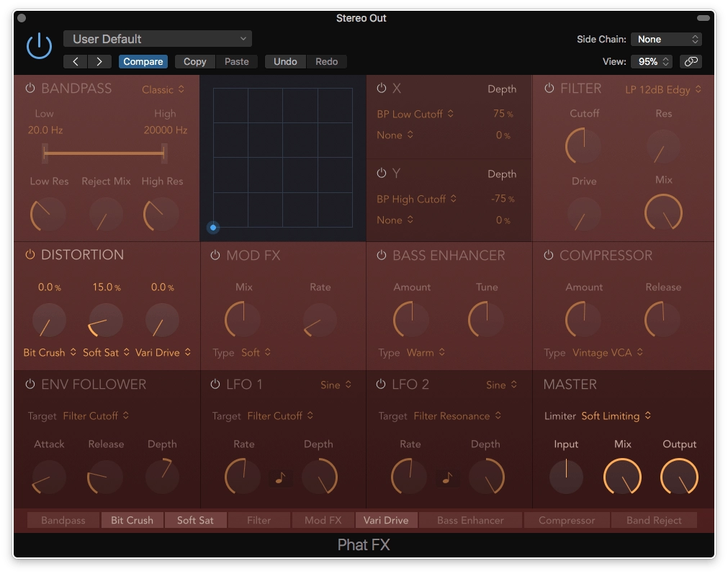This screenshot has height=574, width=728.
Task: Select Vari Drive in the bottom order strip
Action: (386, 520)
